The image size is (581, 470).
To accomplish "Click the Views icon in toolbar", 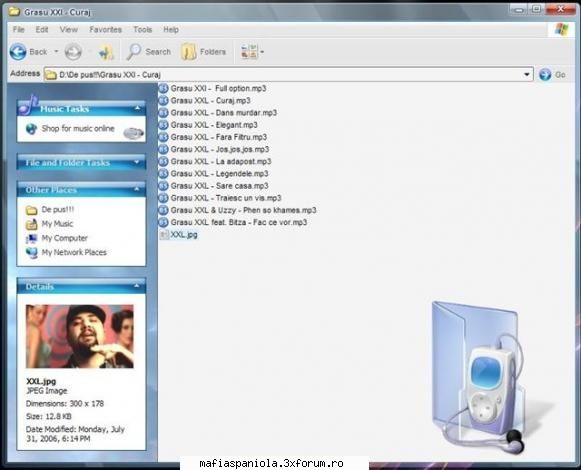I will pyautogui.click(x=249, y=52).
